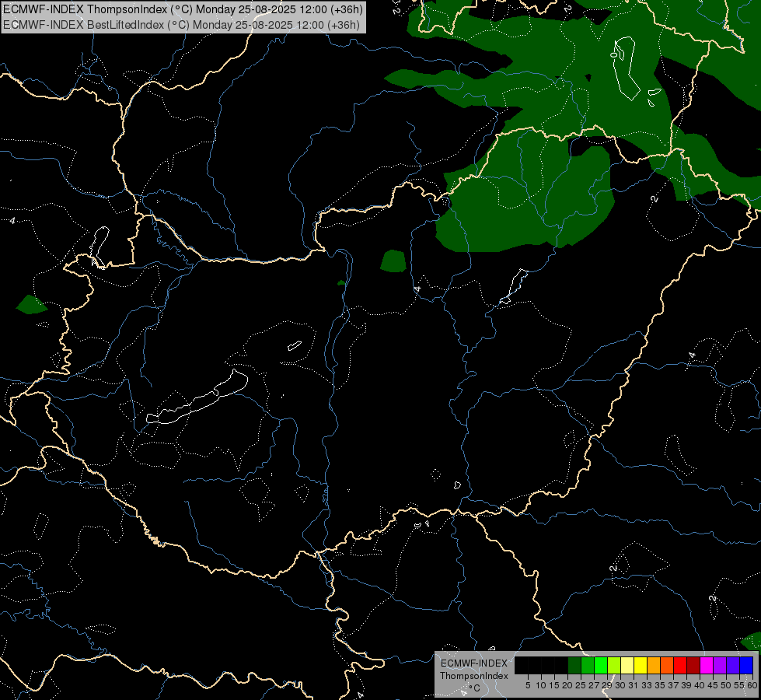Click the dark red 39–40 legend swatch

[693, 665]
